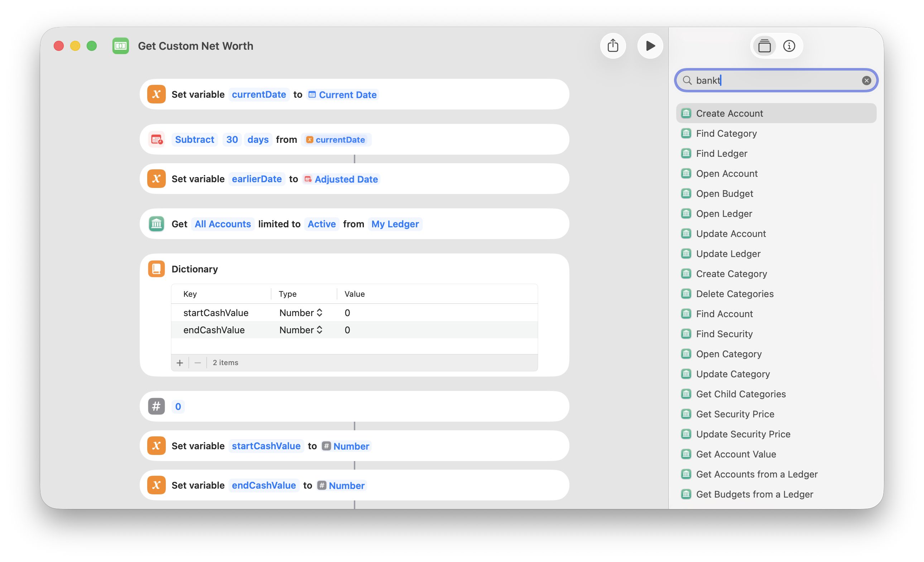Change the Active filter on the Get action
The image size is (924, 562).
[x=322, y=223]
